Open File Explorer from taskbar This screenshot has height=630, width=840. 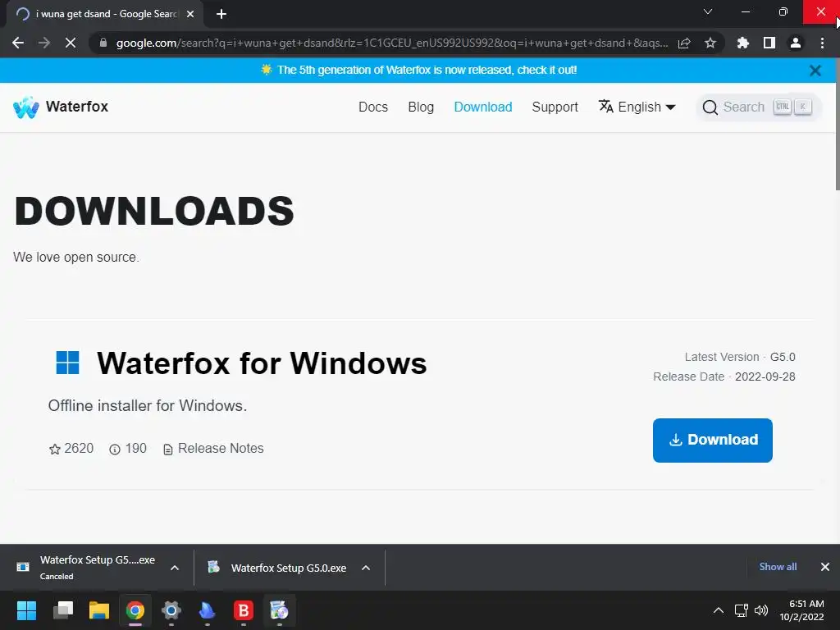[99, 610]
